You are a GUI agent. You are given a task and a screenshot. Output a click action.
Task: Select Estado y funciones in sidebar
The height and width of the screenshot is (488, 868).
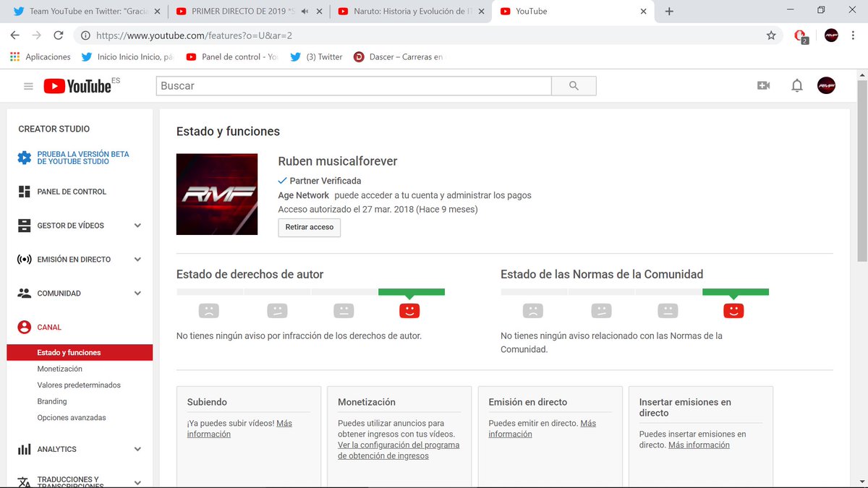[80, 353]
